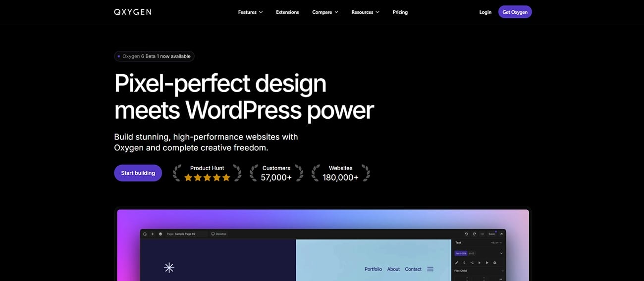Screen dimensions: 644x281
Task: Open the Oxygen 6 Beta 1 announcement badge
Action: 154,56
